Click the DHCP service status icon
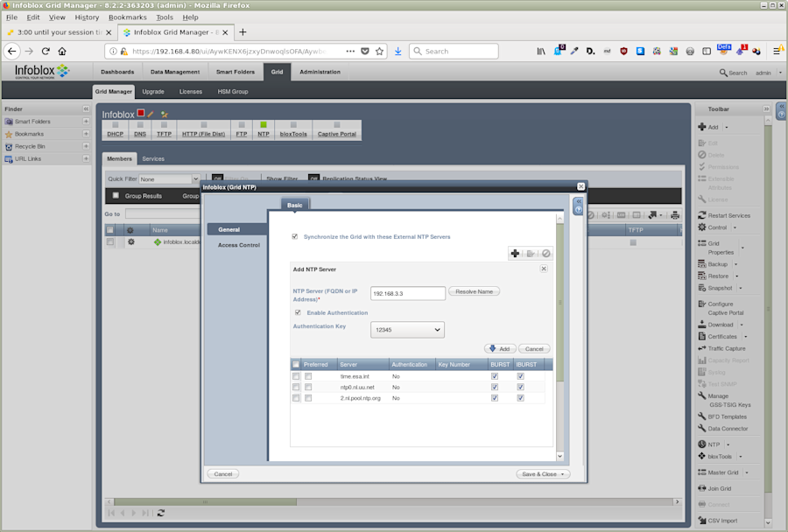This screenshot has height=532, width=788. click(115, 124)
